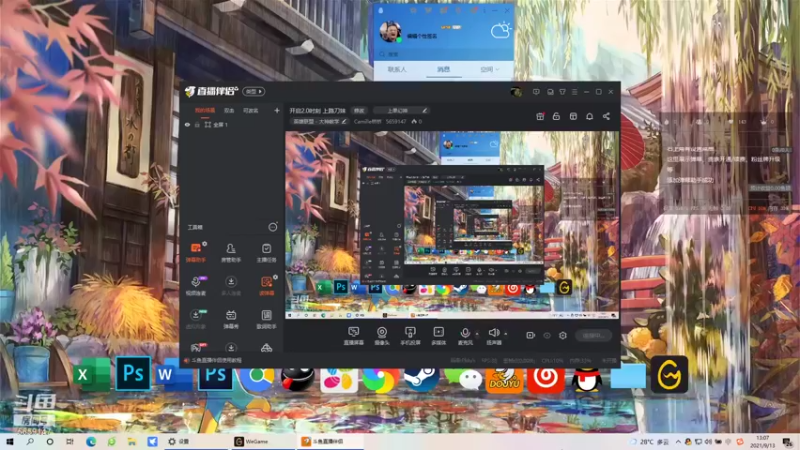Open the 弹幕助手 tool in toolbox

tap(195, 252)
